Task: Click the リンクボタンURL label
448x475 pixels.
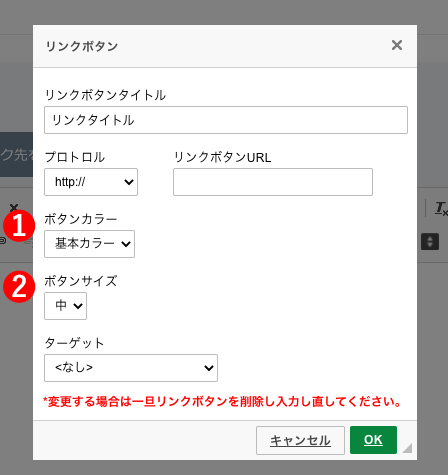Action: coord(222,157)
